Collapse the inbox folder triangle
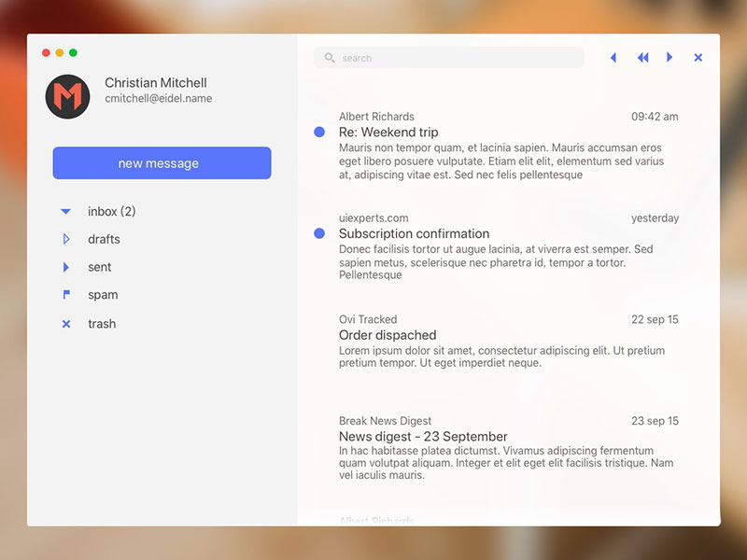747x560 pixels. (x=65, y=212)
